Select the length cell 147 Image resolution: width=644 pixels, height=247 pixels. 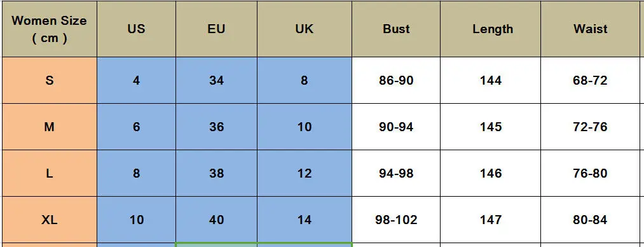pyautogui.click(x=490, y=220)
